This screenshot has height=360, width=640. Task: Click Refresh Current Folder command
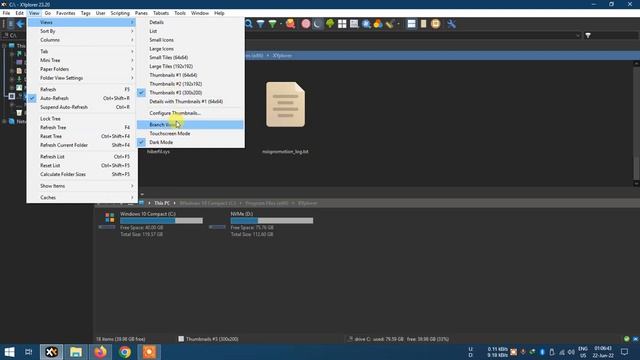[82, 145]
